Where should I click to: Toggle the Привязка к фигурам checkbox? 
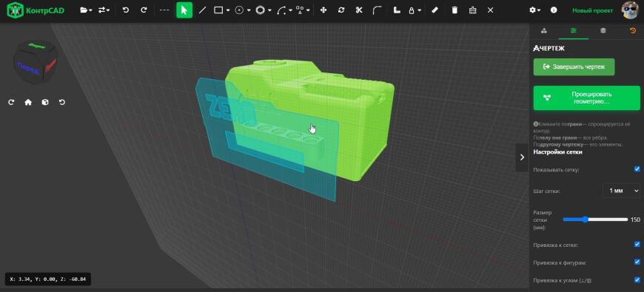coord(637,262)
